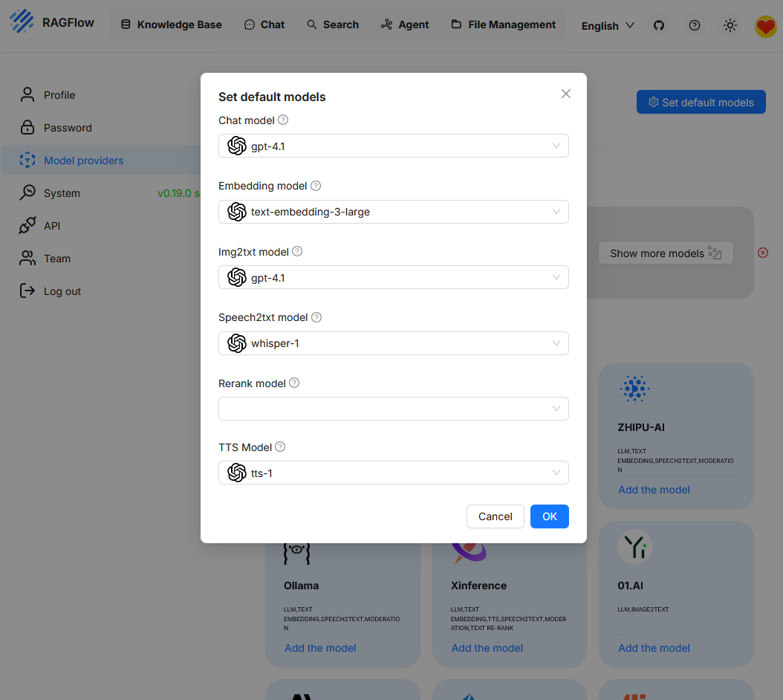783x700 pixels.
Task: Click the GitHub icon in header
Action: [658, 25]
